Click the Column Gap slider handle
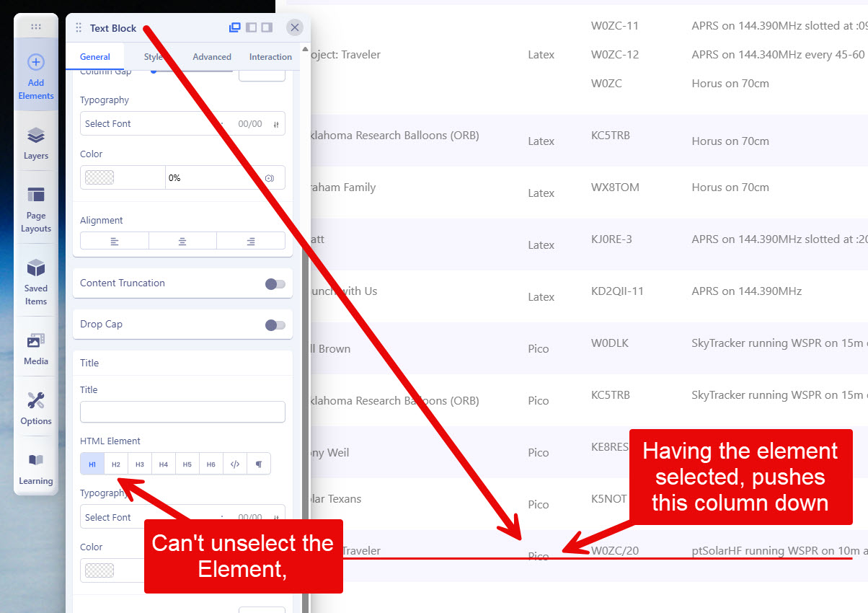 154,71
